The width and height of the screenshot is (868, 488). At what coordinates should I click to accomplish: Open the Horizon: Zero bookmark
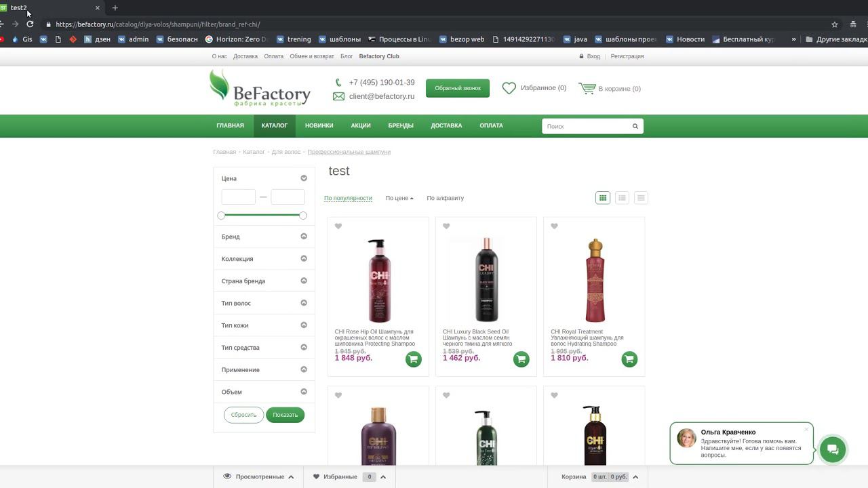tap(236, 39)
